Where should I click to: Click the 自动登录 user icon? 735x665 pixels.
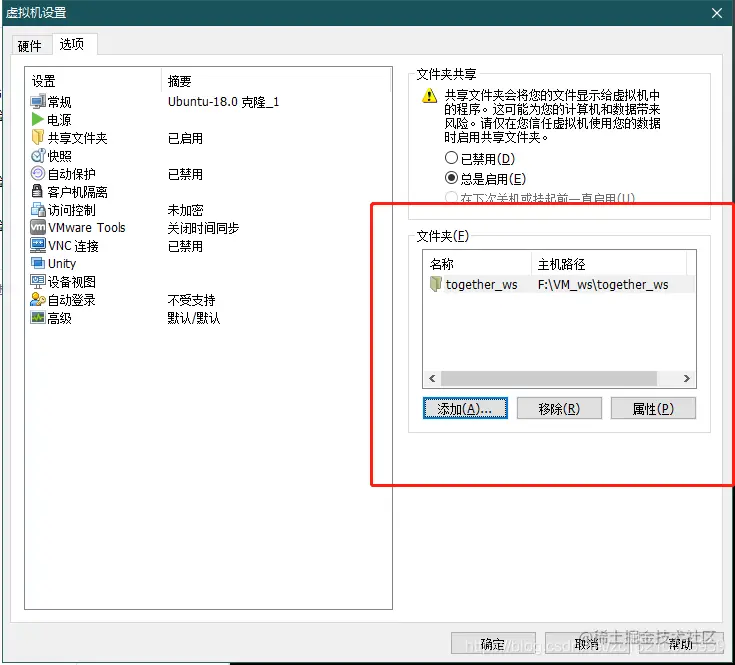point(38,299)
